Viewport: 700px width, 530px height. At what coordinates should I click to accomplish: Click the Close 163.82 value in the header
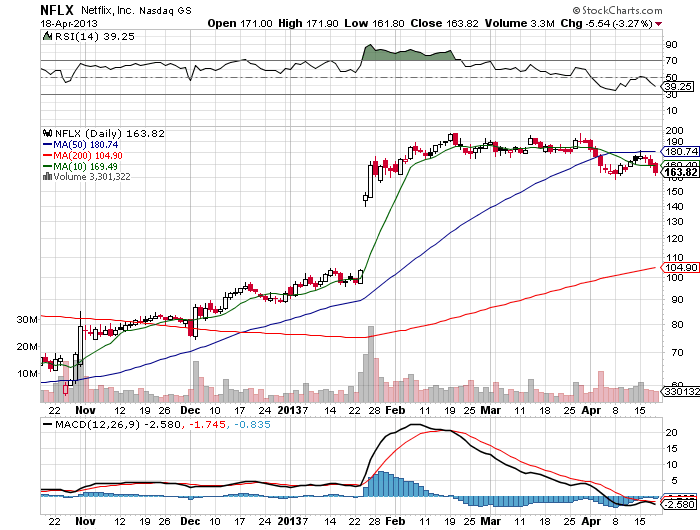[x=444, y=23]
